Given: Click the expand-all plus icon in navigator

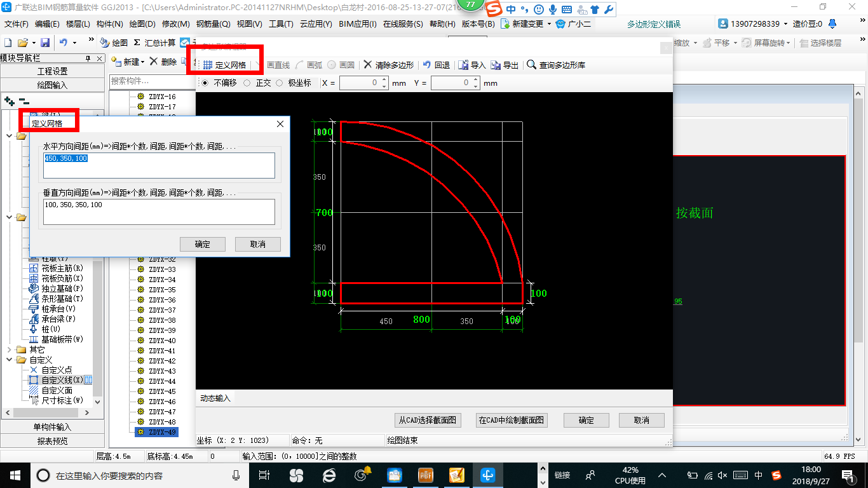Looking at the screenshot, I should click(x=9, y=100).
